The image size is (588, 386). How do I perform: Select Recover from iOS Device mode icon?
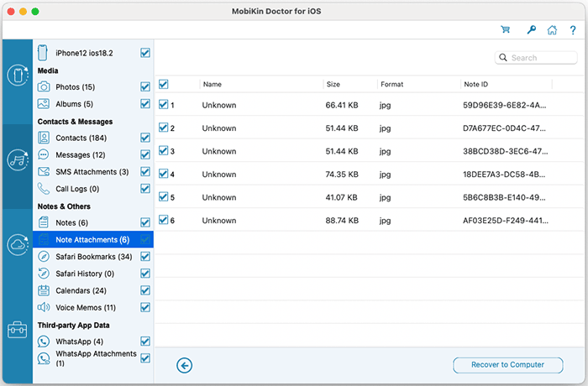pos(18,75)
